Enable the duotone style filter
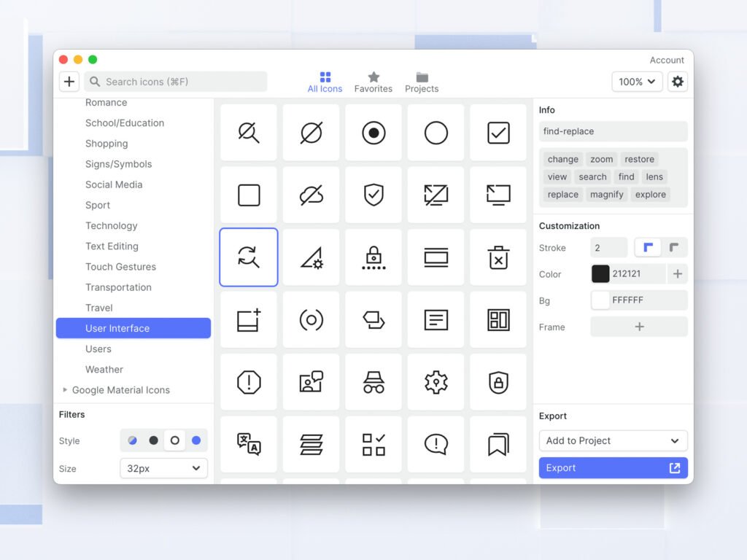The image size is (747, 560). point(133,440)
